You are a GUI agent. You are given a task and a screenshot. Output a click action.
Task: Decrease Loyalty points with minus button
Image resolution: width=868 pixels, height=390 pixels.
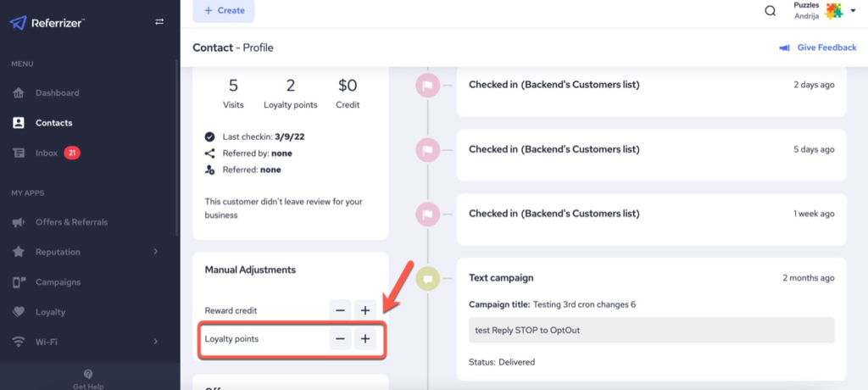pyautogui.click(x=340, y=339)
